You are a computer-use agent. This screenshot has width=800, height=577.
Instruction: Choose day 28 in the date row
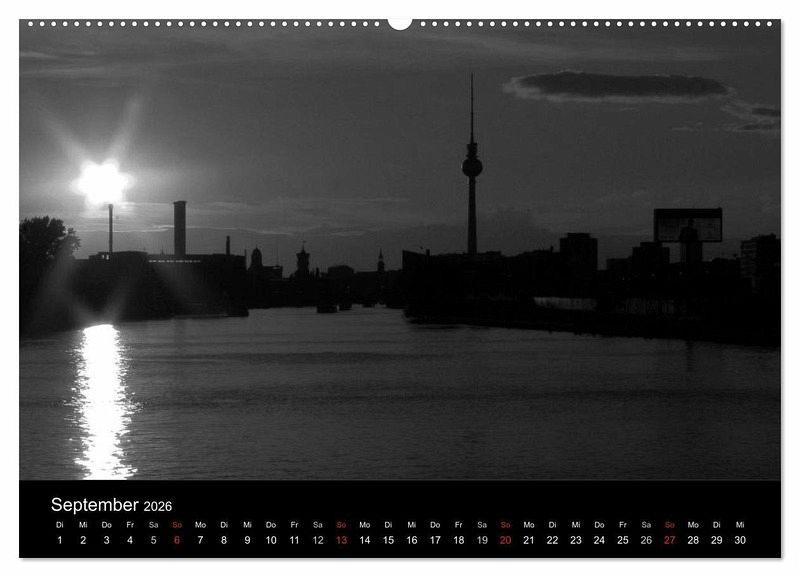[693, 540]
